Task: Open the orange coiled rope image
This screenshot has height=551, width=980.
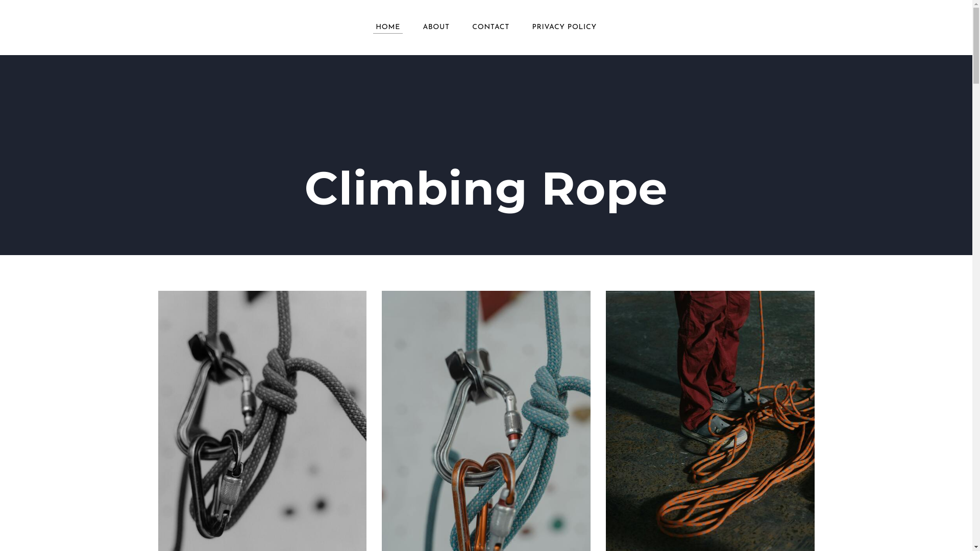Action: 710,421
